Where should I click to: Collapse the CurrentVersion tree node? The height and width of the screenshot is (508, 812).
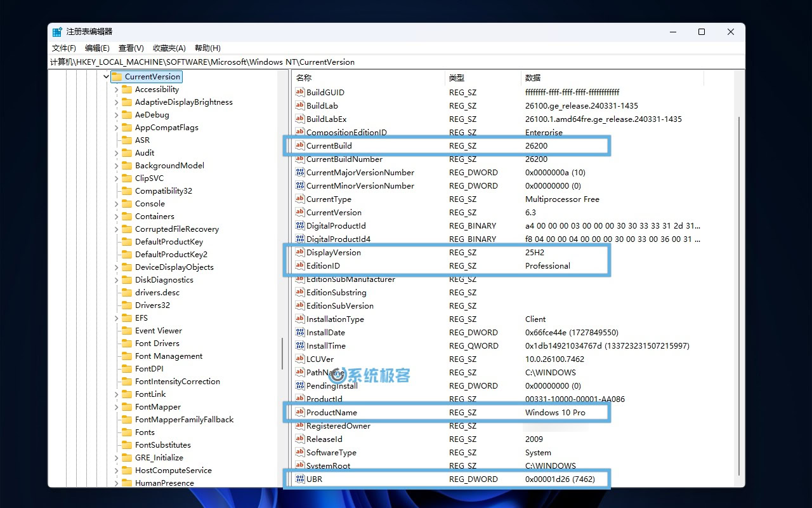[106, 76]
